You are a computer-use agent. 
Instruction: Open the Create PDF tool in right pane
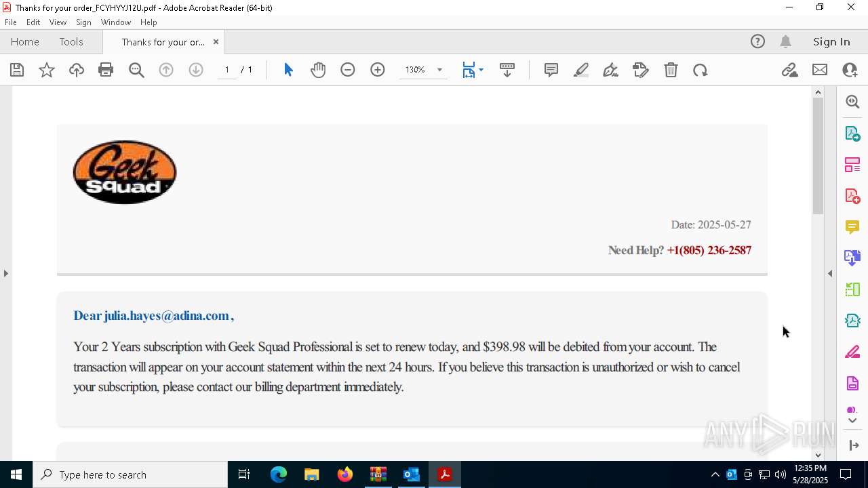pos(852,196)
